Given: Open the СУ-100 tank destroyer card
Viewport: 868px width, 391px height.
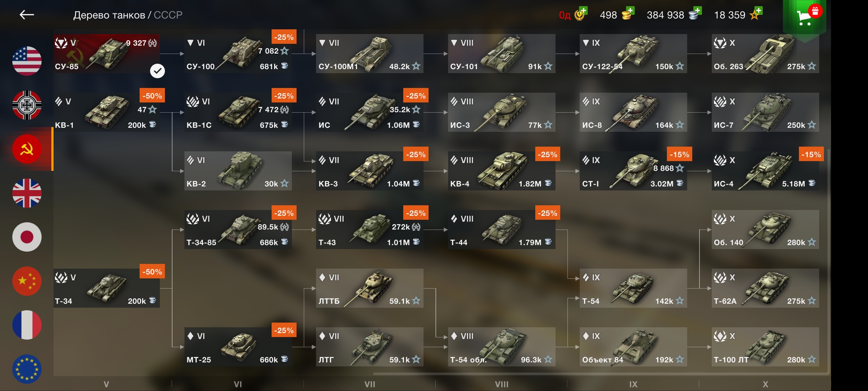Looking at the screenshot, I should point(238,54).
